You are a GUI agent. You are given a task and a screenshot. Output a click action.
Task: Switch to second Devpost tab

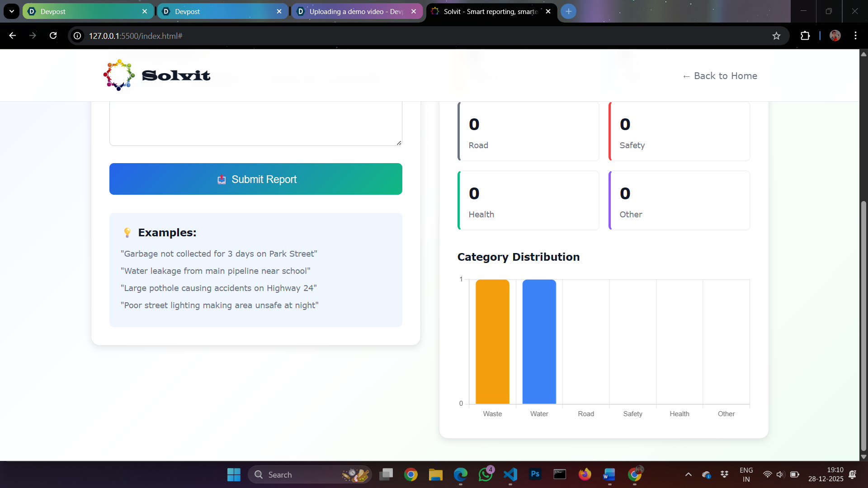(222, 11)
